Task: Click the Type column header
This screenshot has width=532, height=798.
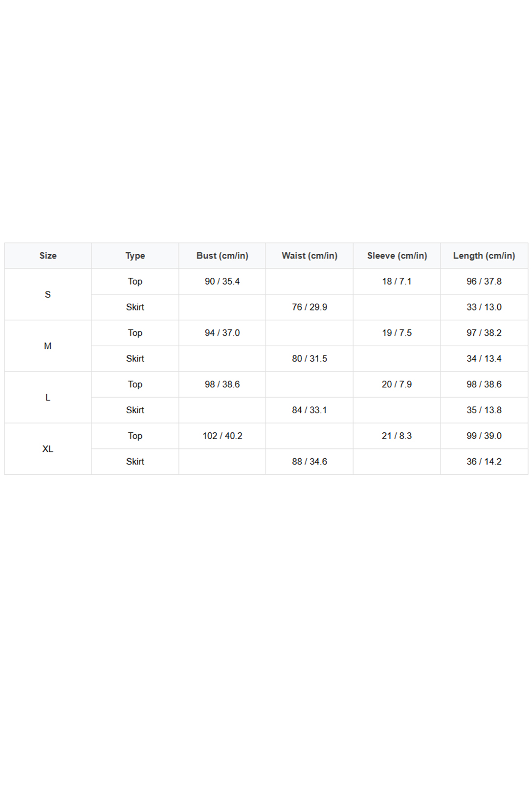Action: click(x=135, y=256)
